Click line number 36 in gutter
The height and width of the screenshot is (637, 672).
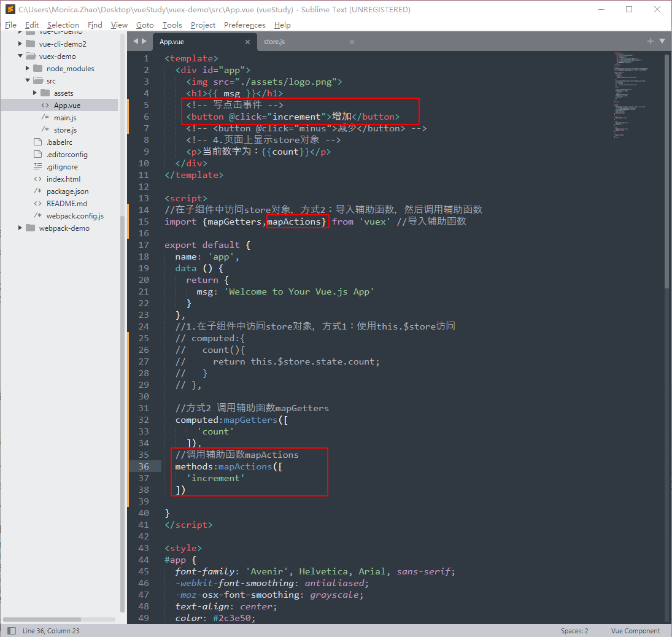(144, 466)
